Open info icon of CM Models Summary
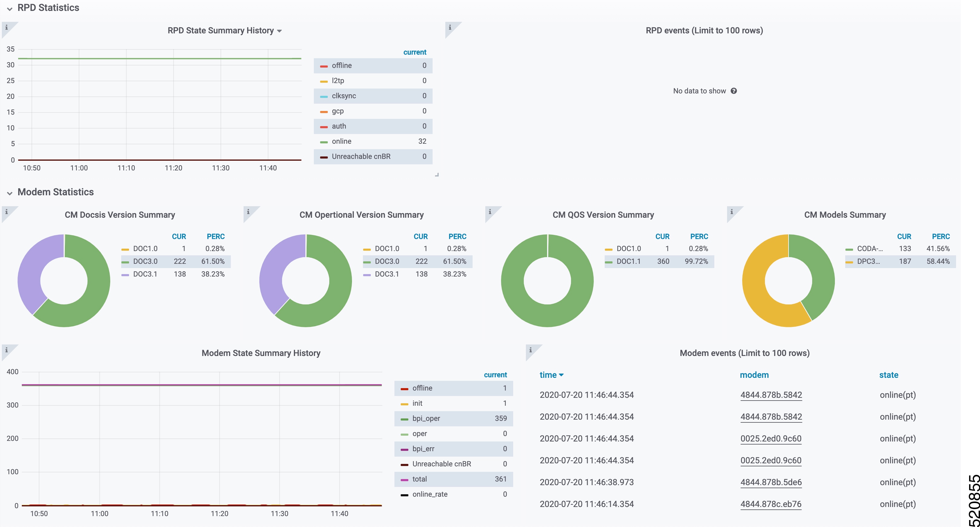 (731, 212)
